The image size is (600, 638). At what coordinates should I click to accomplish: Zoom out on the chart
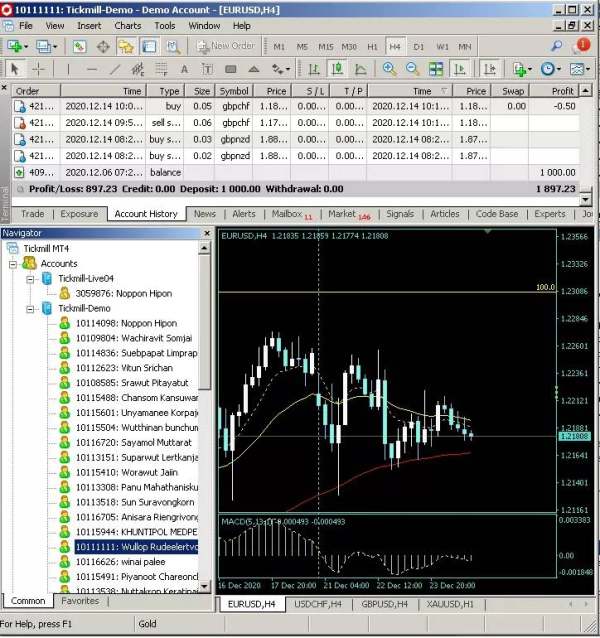[x=412, y=69]
